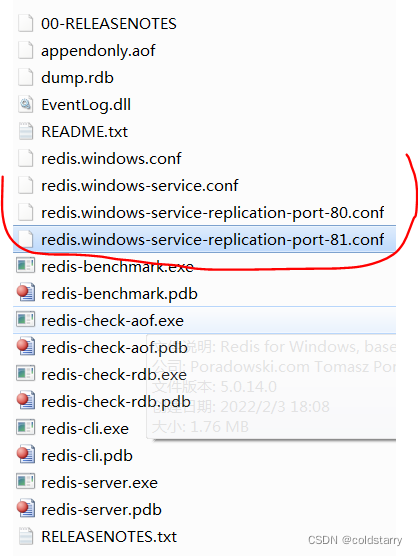Click the dump.rdb file icon

pyautogui.click(x=26, y=78)
